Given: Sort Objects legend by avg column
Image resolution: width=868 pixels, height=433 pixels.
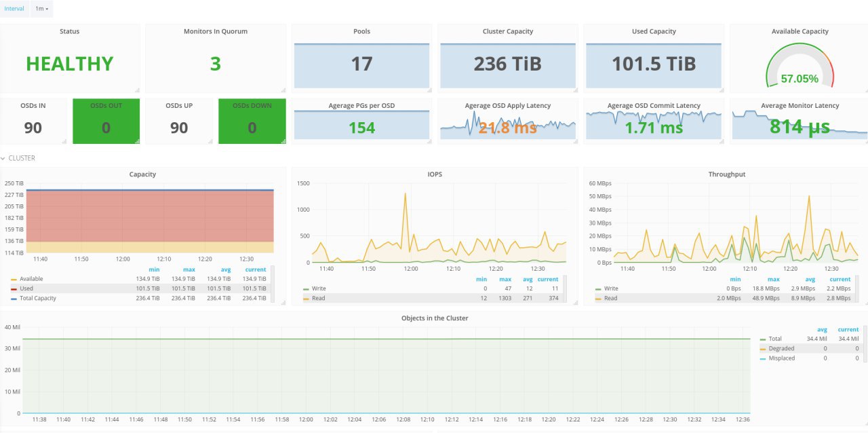Looking at the screenshot, I should pyautogui.click(x=821, y=329).
